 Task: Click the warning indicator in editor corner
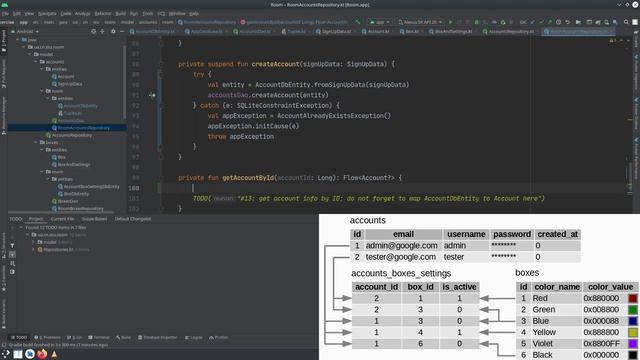[x=613, y=40]
